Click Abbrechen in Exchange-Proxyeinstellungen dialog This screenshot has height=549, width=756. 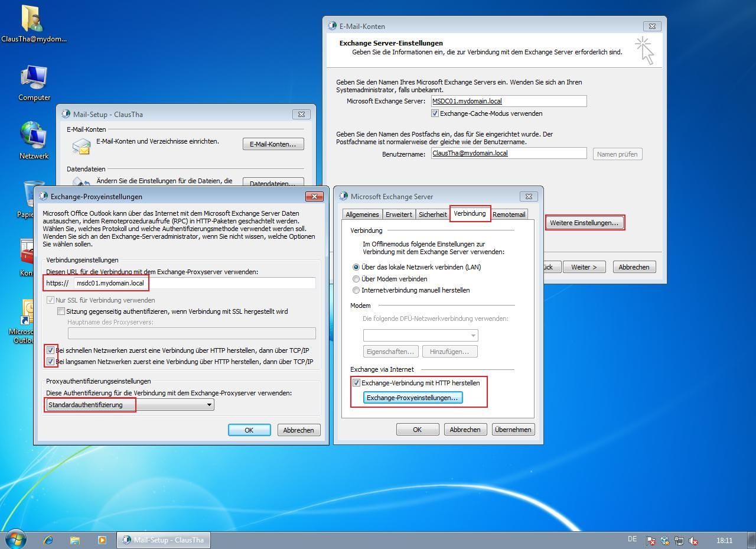[298, 430]
